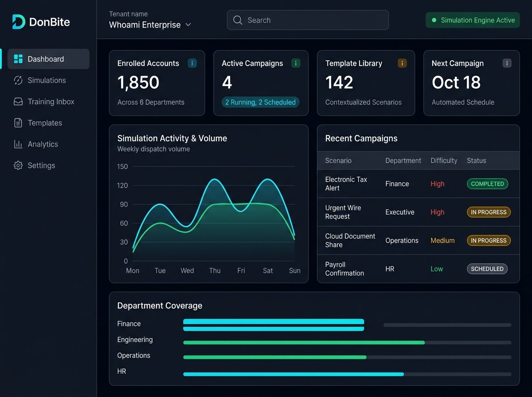Click the HR coverage progress bar
This screenshot has height=397, width=532.
[x=347, y=374]
